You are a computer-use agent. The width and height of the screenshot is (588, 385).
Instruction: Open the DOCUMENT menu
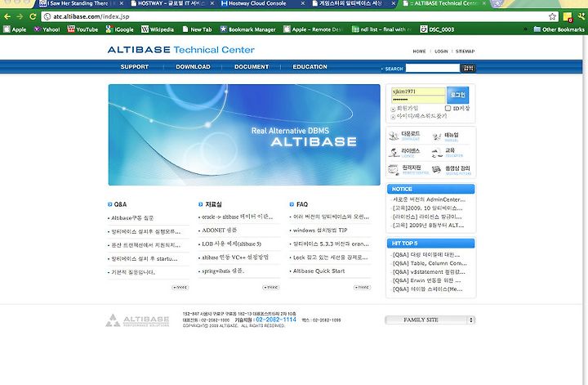pyautogui.click(x=252, y=67)
